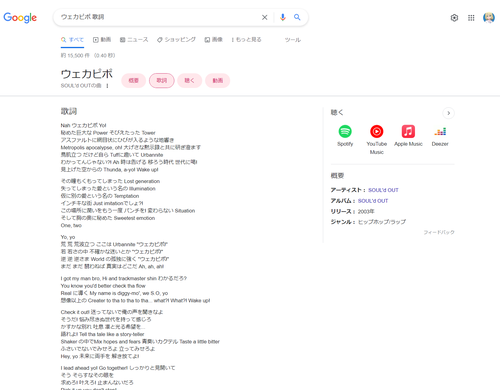Submit search with magnifier icon
This screenshot has width=500, height=390.
[x=297, y=17]
